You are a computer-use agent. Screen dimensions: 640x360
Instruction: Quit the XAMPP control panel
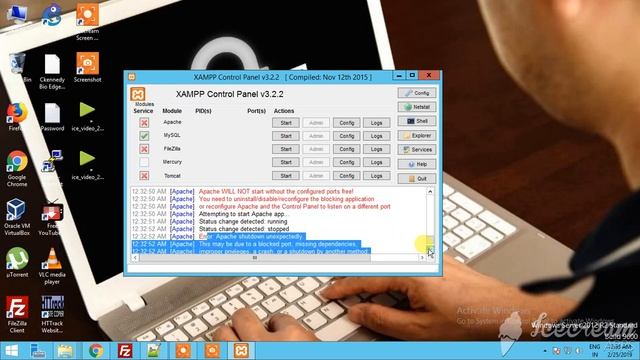[417, 178]
